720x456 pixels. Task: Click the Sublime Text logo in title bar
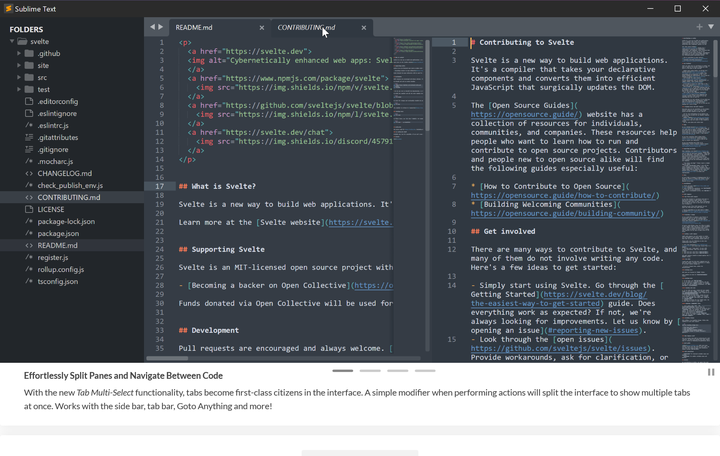click(8, 8)
